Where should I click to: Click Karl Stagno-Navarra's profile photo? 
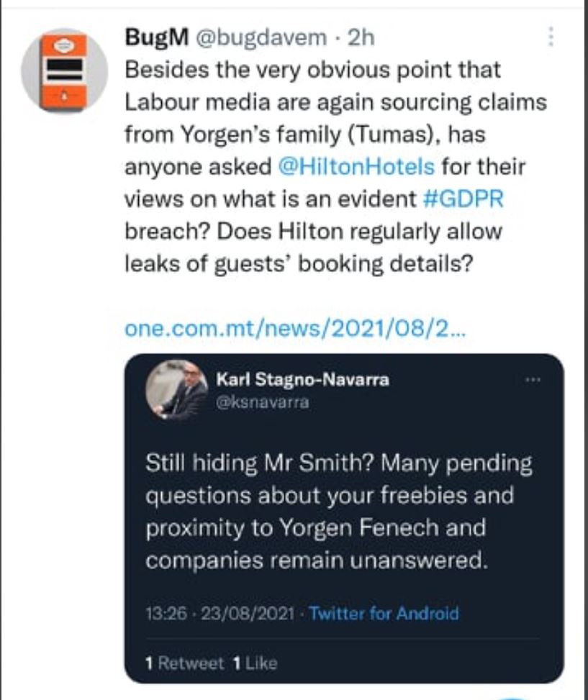[x=176, y=389]
